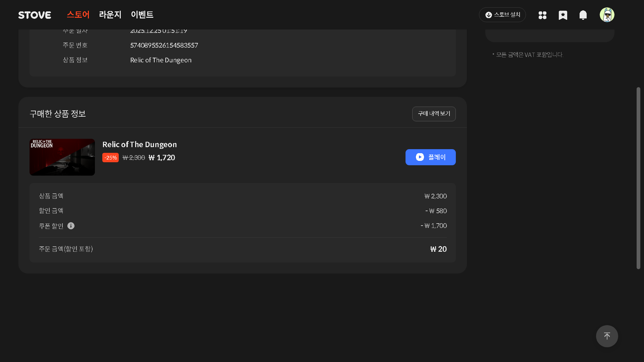Click the scroll-to-top arrow button
Viewport: 644px width, 362px height.
pos(607,336)
